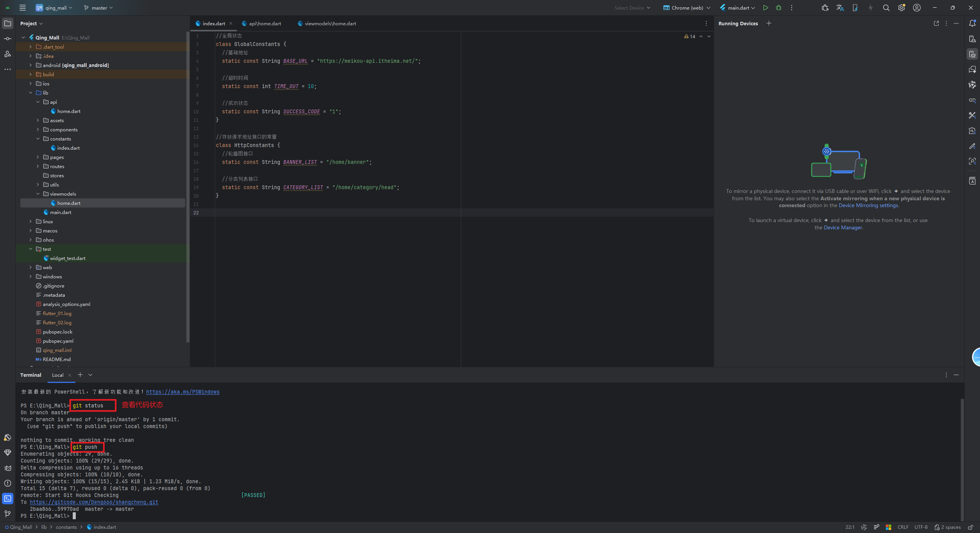Collapse the lib folder
Image resolution: width=980 pixels, height=533 pixels.
pyautogui.click(x=31, y=93)
